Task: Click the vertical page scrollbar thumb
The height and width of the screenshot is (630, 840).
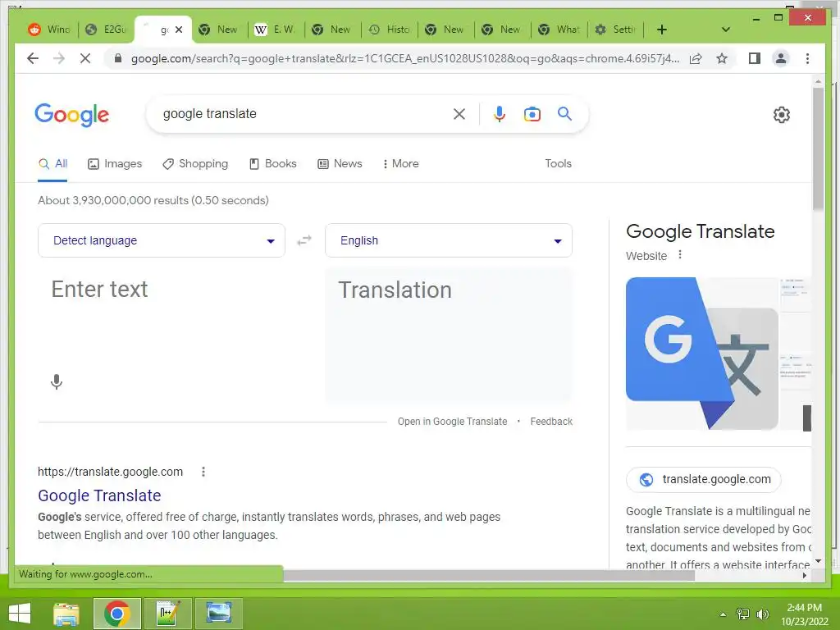Action: pyautogui.click(x=818, y=148)
